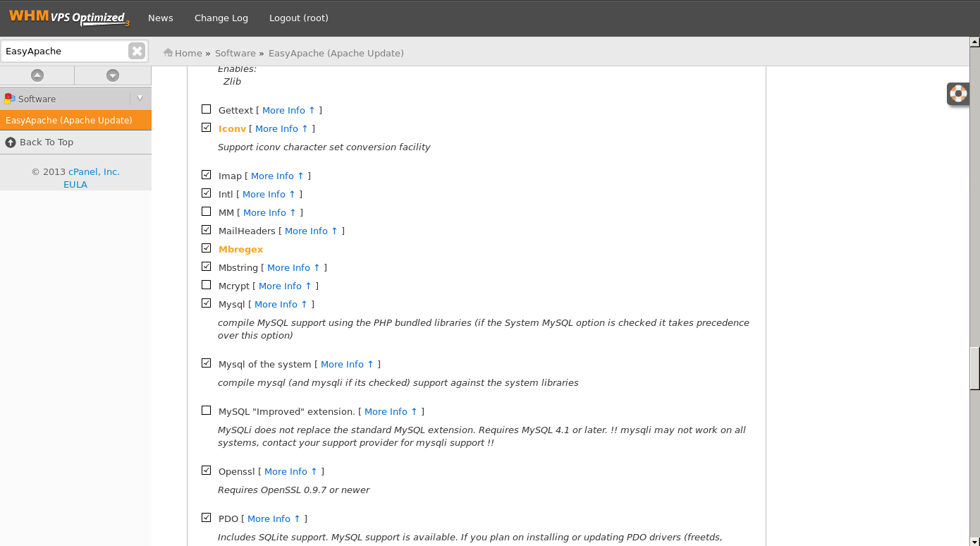Select EasyApache (Apache Update) in sidebar

pos(69,120)
